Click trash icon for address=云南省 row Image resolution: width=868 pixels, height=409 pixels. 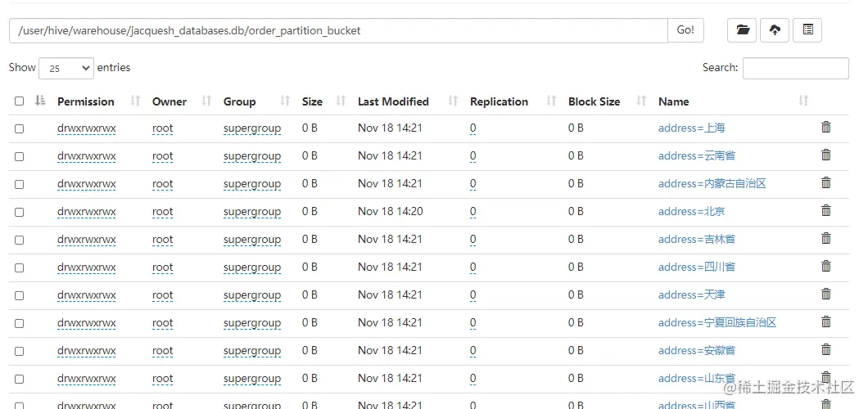coord(825,155)
